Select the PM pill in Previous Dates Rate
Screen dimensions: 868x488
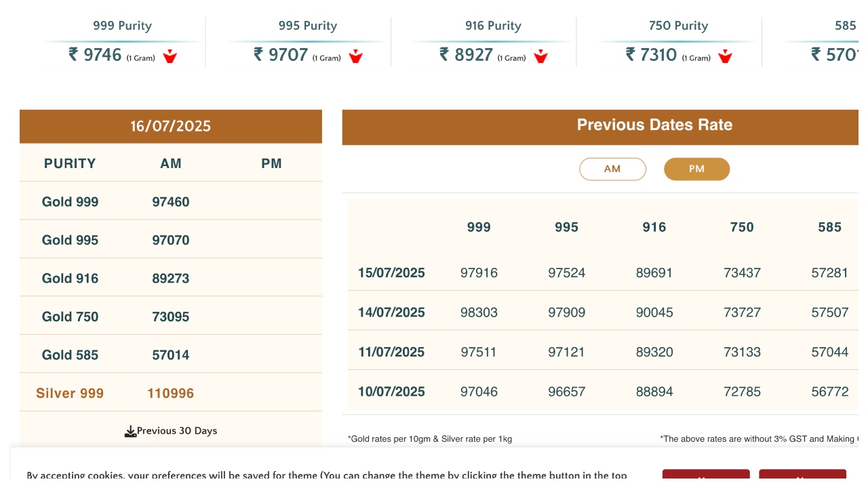coord(696,169)
